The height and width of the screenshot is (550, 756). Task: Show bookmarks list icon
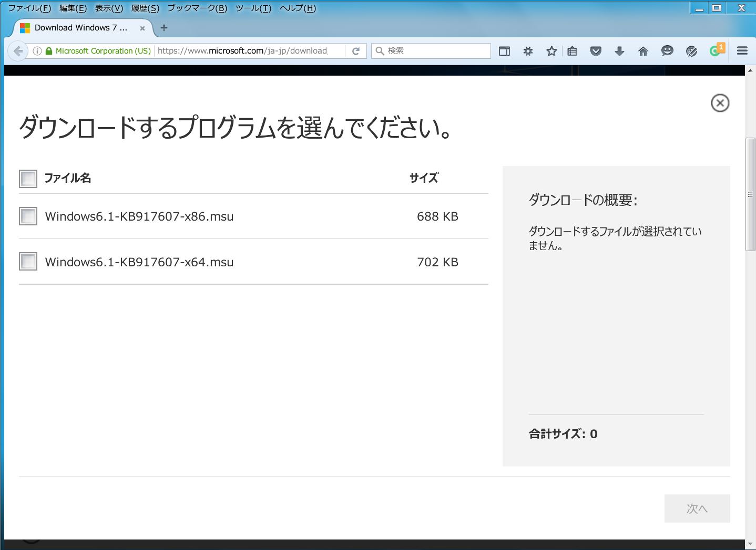click(x=573, y=51)
